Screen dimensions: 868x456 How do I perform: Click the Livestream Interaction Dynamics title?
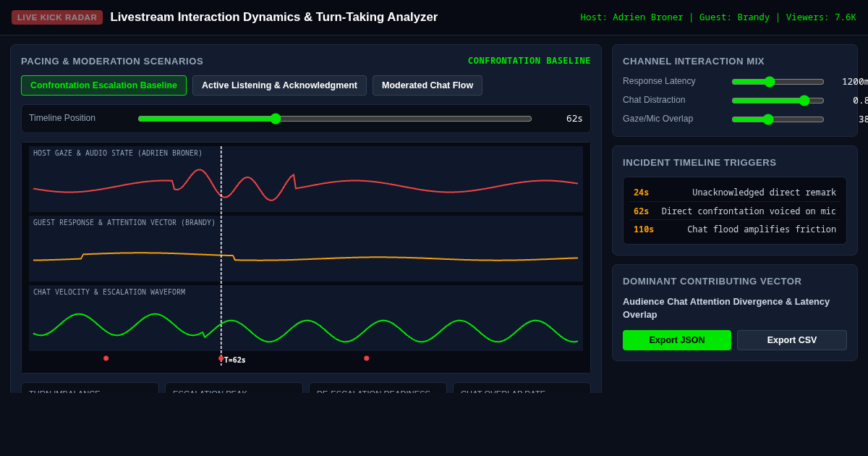[x=274, y=17]
